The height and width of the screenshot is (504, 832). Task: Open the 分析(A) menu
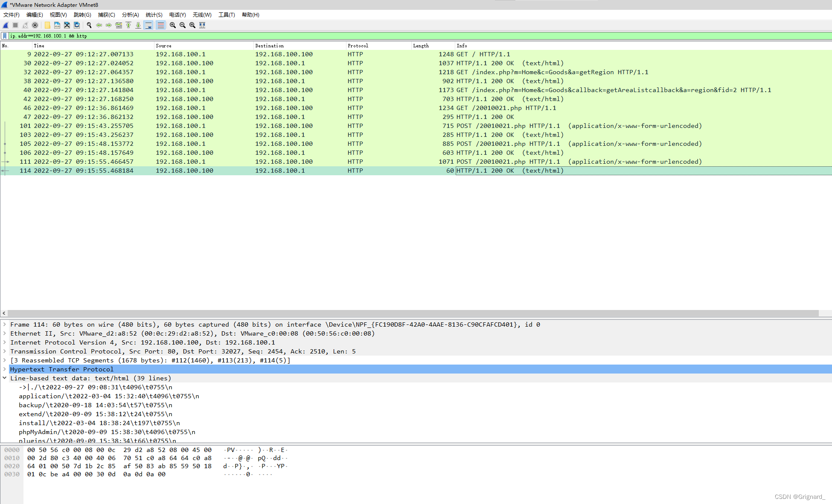[x=131, y=15]
